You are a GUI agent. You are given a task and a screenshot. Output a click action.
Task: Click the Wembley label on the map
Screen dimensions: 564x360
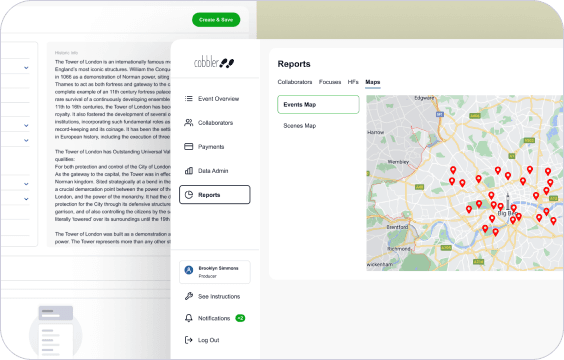(398, 162)
